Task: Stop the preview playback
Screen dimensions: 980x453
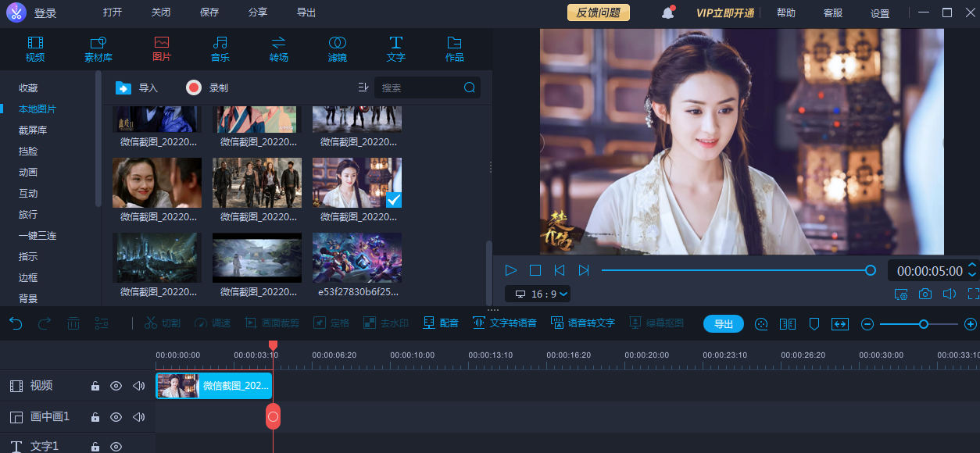Action: [535, 270]
